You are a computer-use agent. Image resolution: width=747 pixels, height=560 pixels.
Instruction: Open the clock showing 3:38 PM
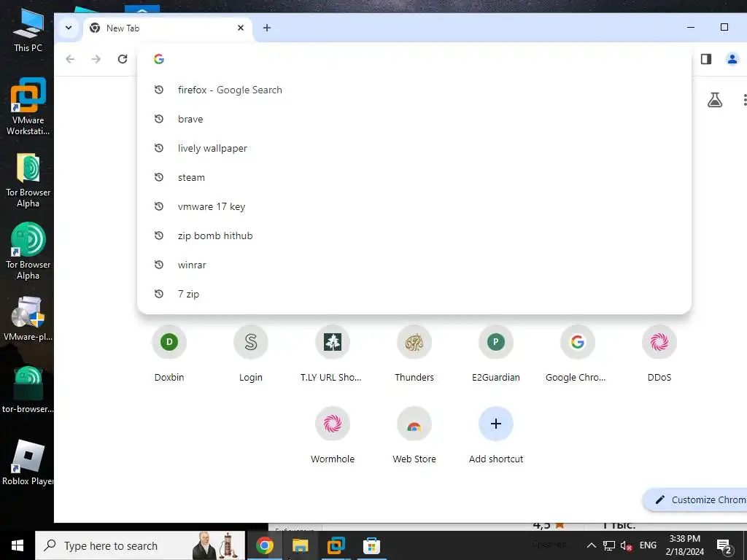pos(684,545)
